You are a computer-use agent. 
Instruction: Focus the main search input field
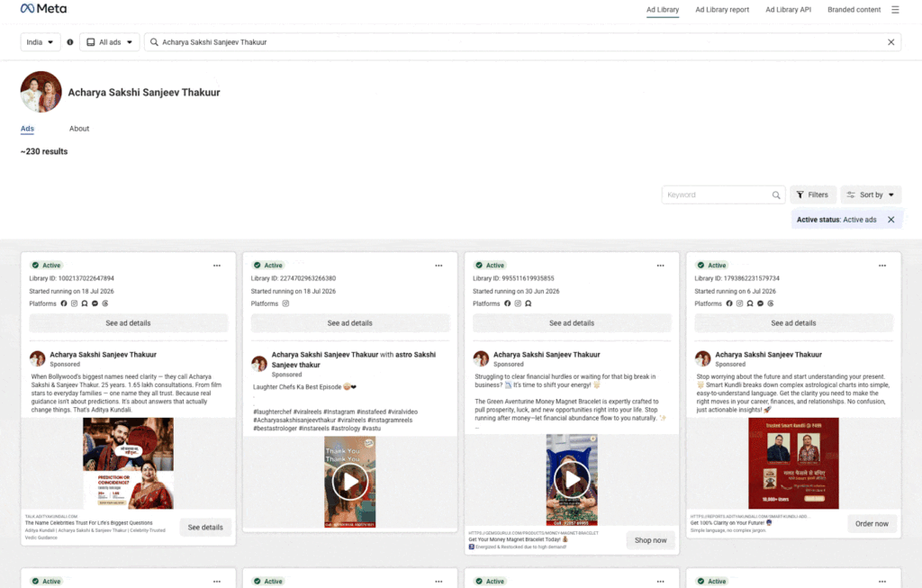point(523,42)
